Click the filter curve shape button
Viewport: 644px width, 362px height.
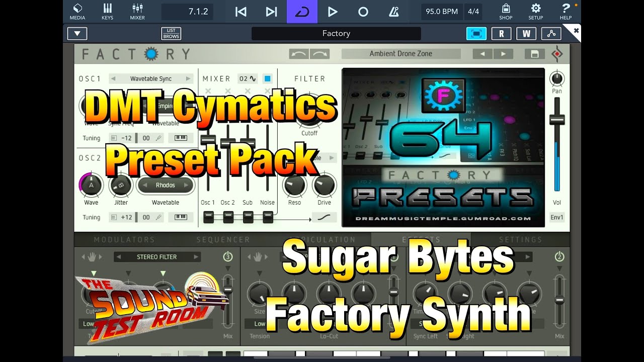tap(325, 218)
